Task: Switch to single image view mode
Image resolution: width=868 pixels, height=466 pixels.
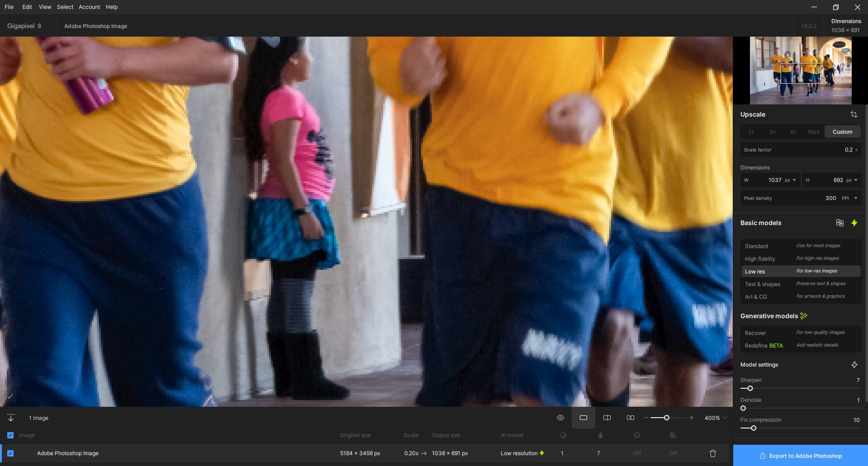Action: pyautogui.click(x=583, y=418)
